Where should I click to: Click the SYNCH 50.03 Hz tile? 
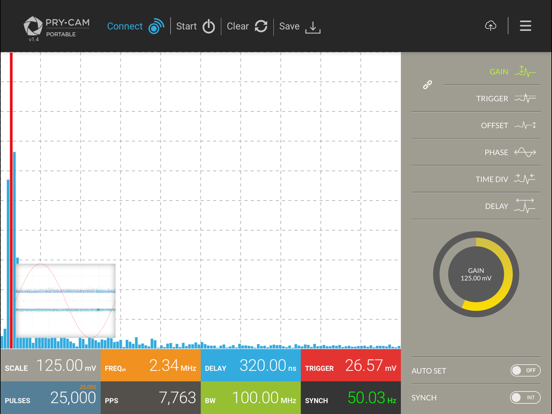pyautogui.click(x=351, y=397)
